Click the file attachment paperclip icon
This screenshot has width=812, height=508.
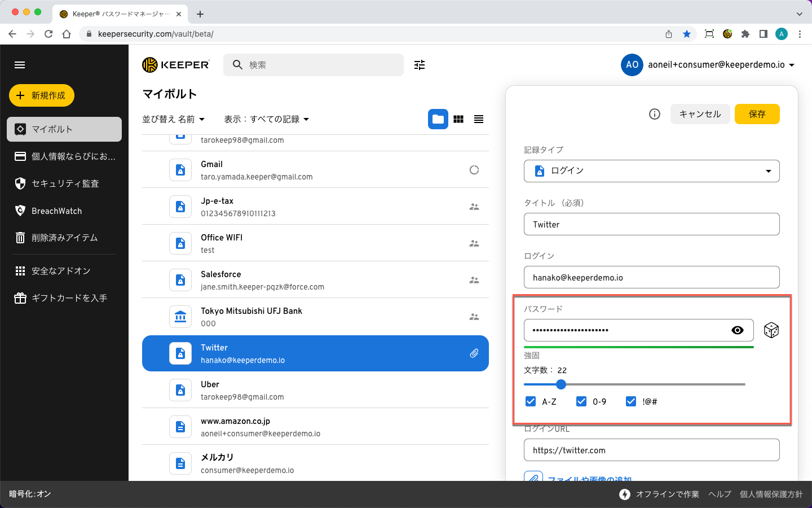tap(533, 478)
